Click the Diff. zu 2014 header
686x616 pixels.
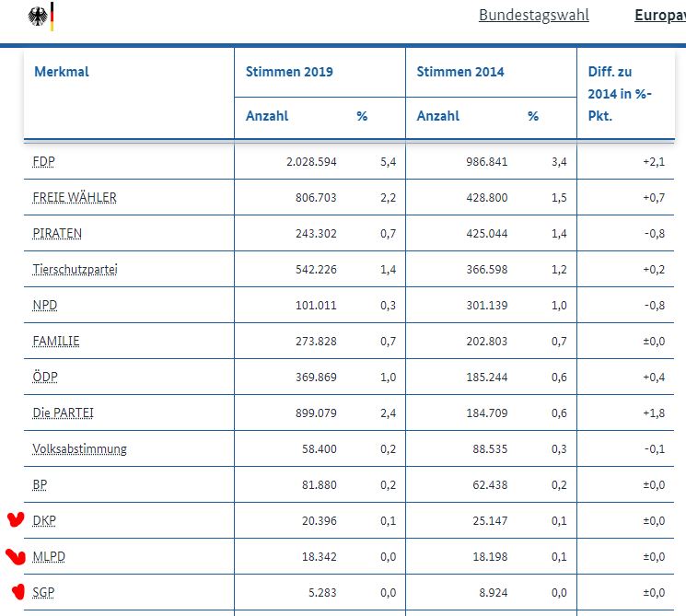[620, 94]
